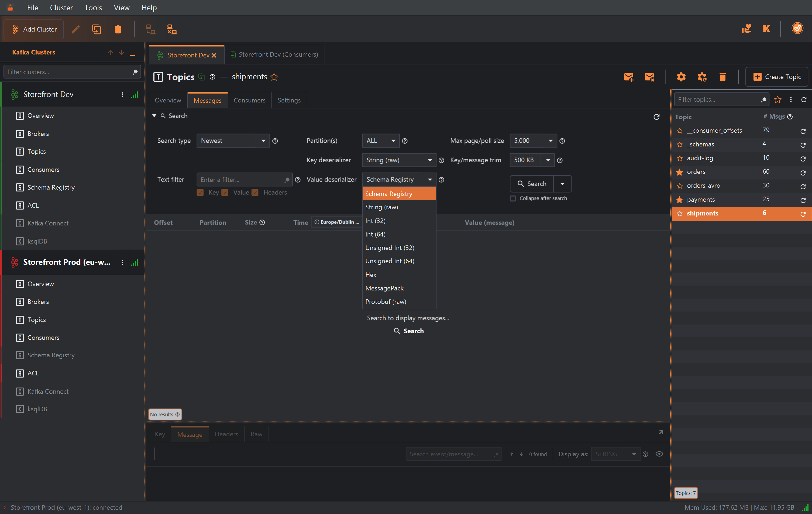Image resolution: width=812 pixels, height=514 pixels.
Task: Open the Search type Newest dropdown
Action: 233,141
